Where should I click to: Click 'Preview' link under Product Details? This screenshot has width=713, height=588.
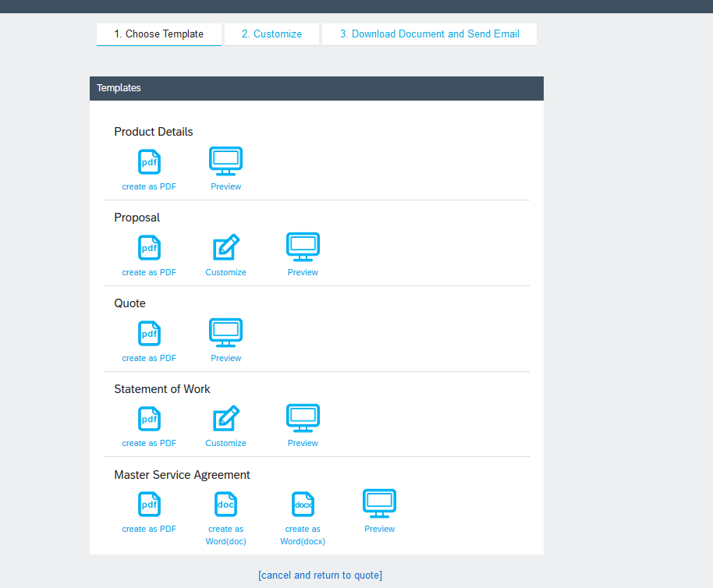pos(226,186)
